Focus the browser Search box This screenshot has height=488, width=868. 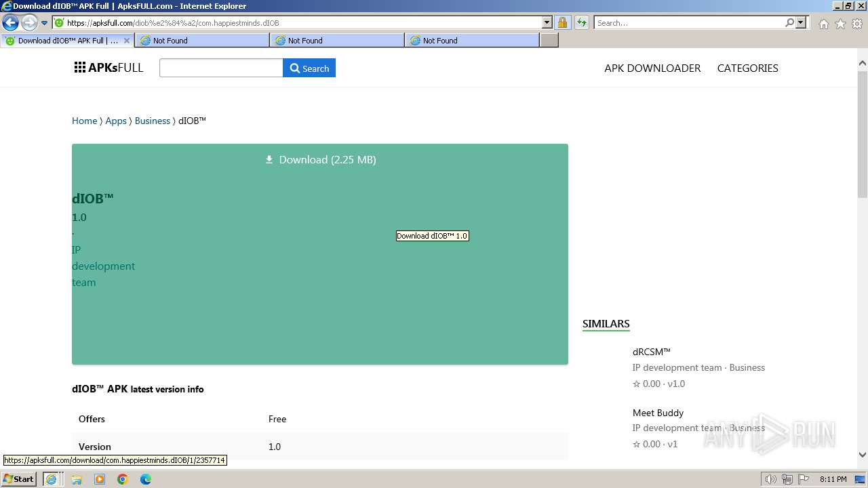pyautogui.click(x=689, y=23)
